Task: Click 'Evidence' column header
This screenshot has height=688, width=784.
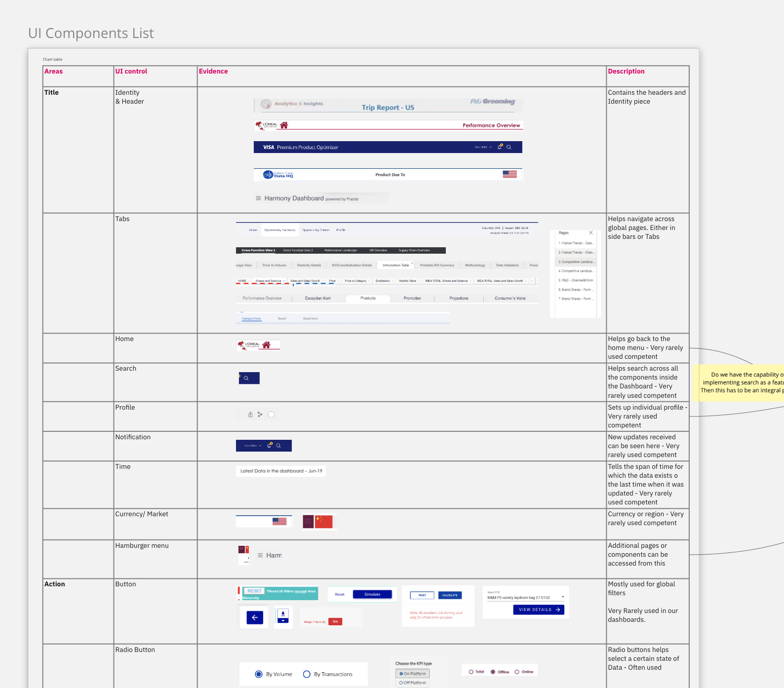Action: pyautogui.click(x=213, y=71)
